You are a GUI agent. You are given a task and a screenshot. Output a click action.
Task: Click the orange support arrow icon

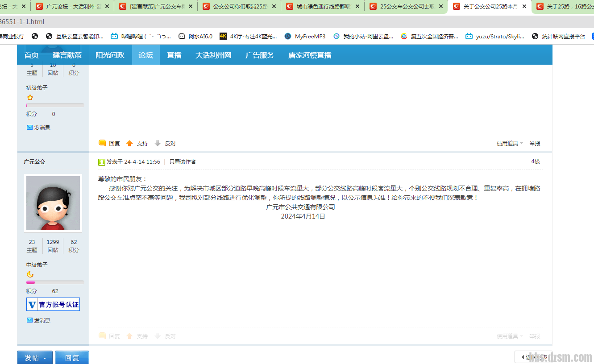(x=129, y=144)
